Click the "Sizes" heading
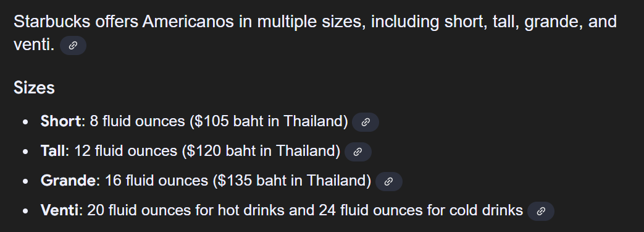 coord(34,88)
